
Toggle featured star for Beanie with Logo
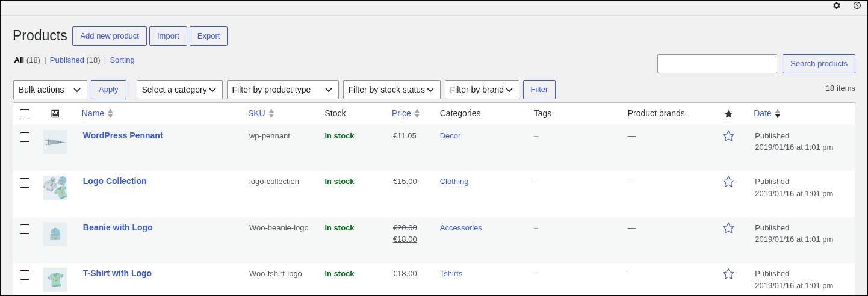728,228
